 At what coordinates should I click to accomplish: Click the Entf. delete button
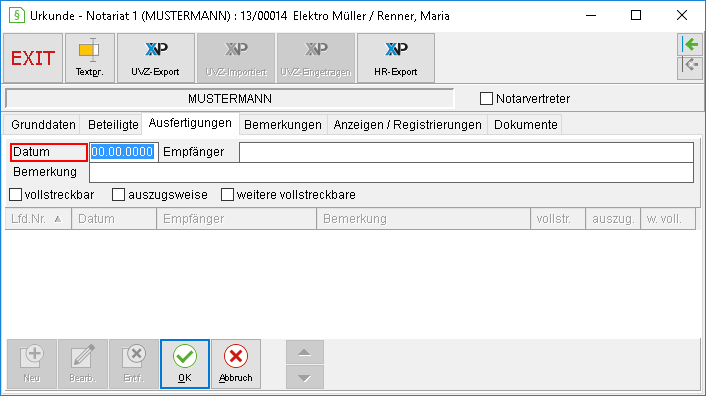coord(134,364)
